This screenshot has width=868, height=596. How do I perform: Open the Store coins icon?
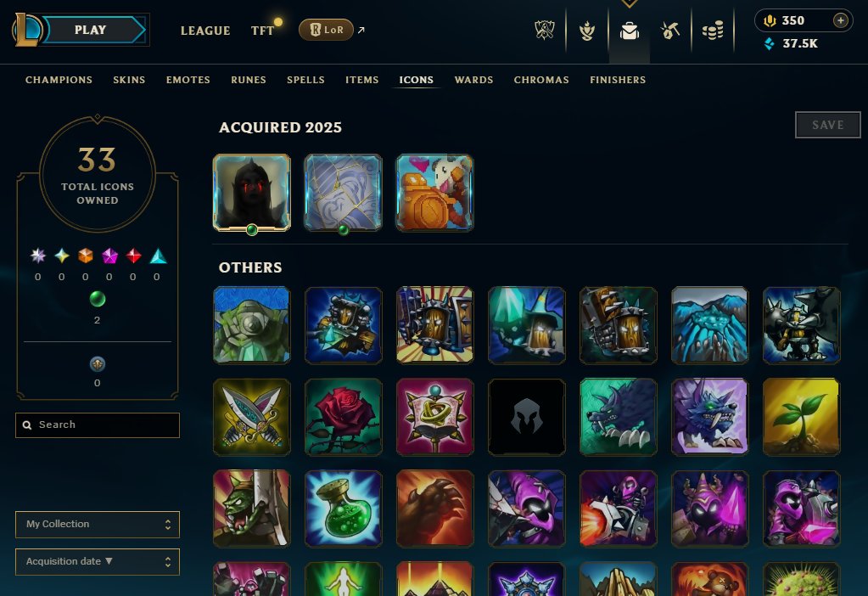tap(713, 31)
